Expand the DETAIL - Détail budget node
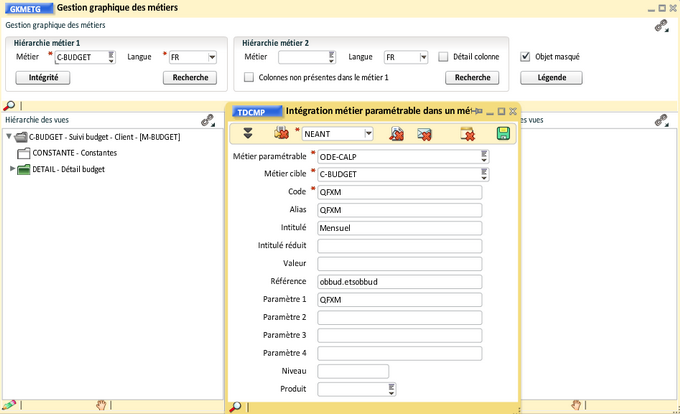This screenshot has height=414, width=680. click(x=12, y=169)
